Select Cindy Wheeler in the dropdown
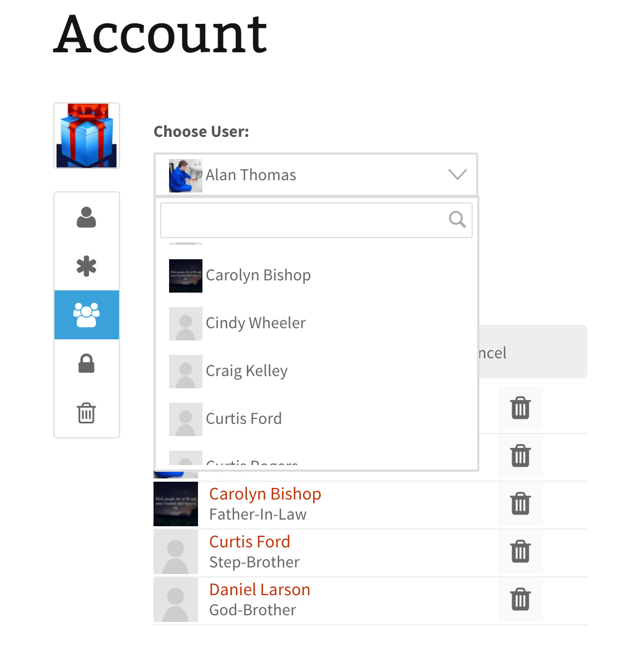The image size is (624, 672). point(256,323)
